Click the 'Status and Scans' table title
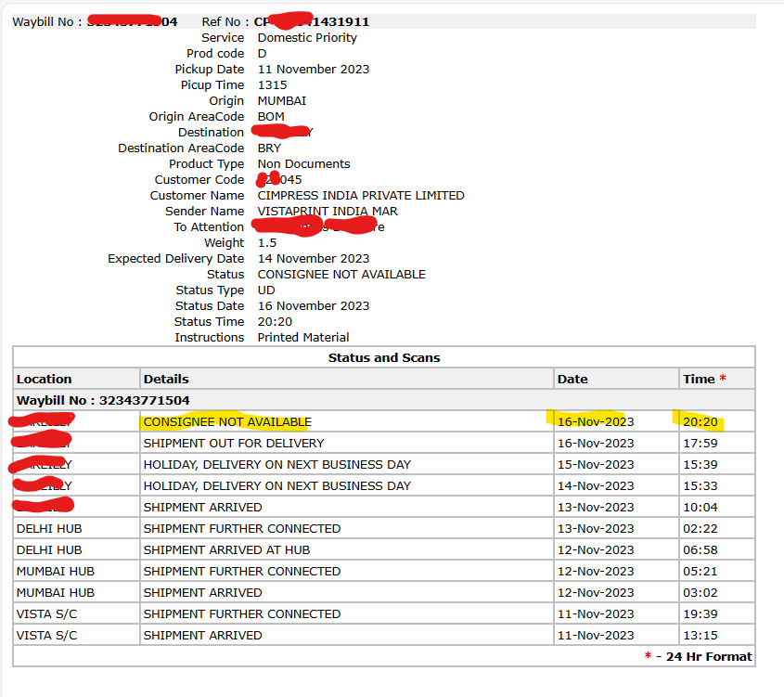This screenshot has width=784, height=697. [384, 358]
